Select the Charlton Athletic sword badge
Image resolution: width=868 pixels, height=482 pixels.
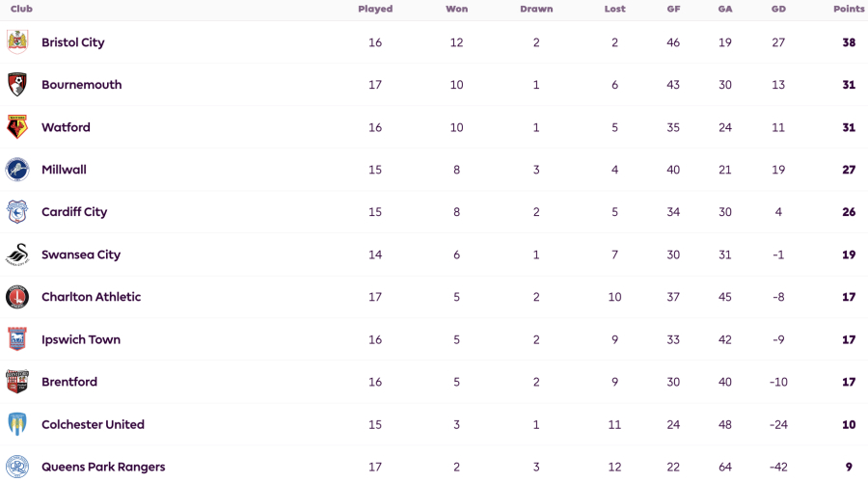(x=17, y=297)
